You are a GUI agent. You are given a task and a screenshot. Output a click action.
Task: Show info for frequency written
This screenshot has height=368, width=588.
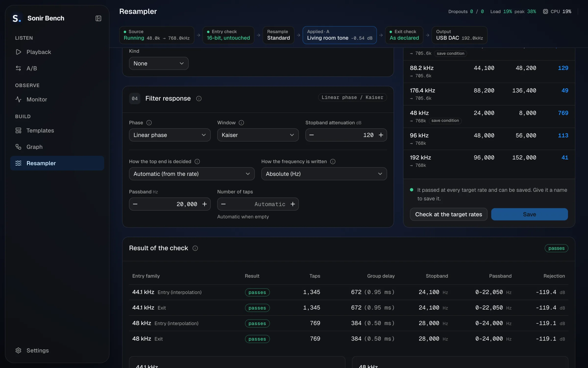click(x=333, y=161)
